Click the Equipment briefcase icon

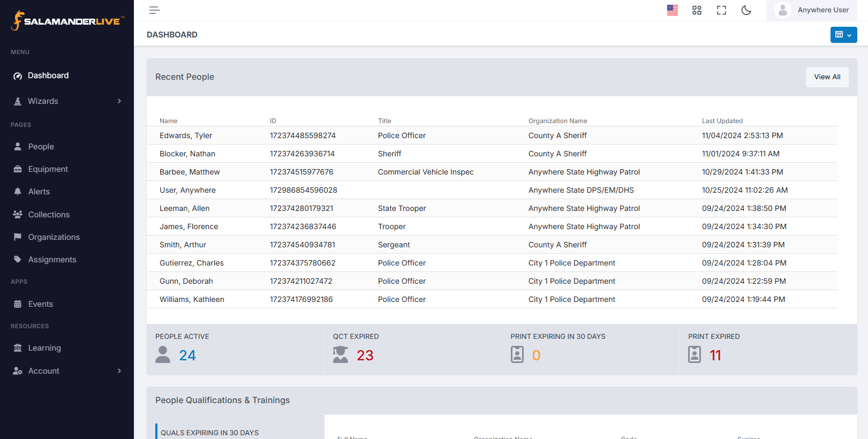18,169
